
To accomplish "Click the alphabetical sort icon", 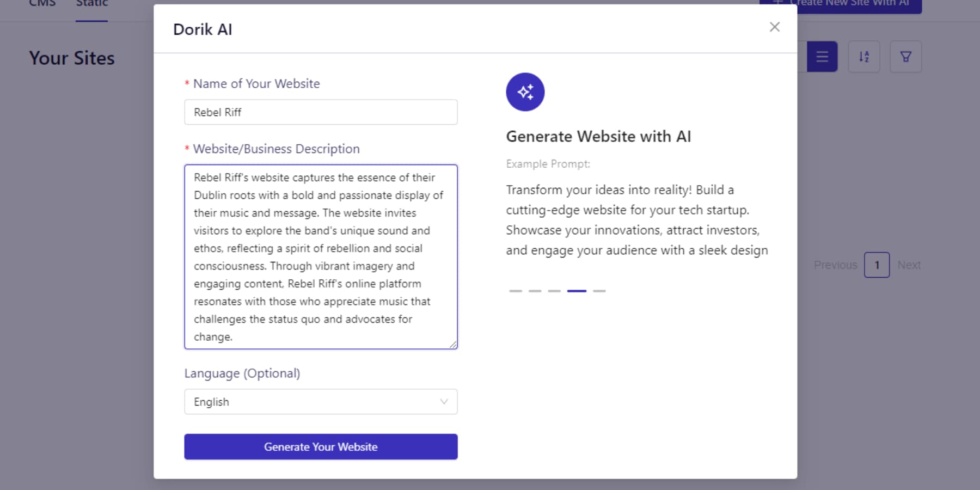I will (x=864, y=56).
